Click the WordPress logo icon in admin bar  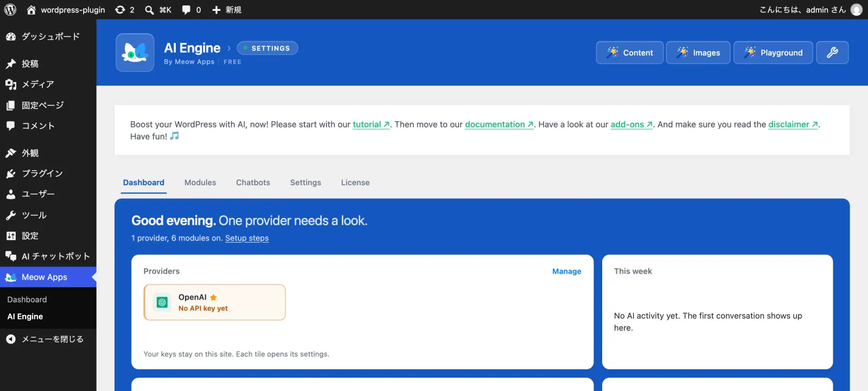click(10, 10)
